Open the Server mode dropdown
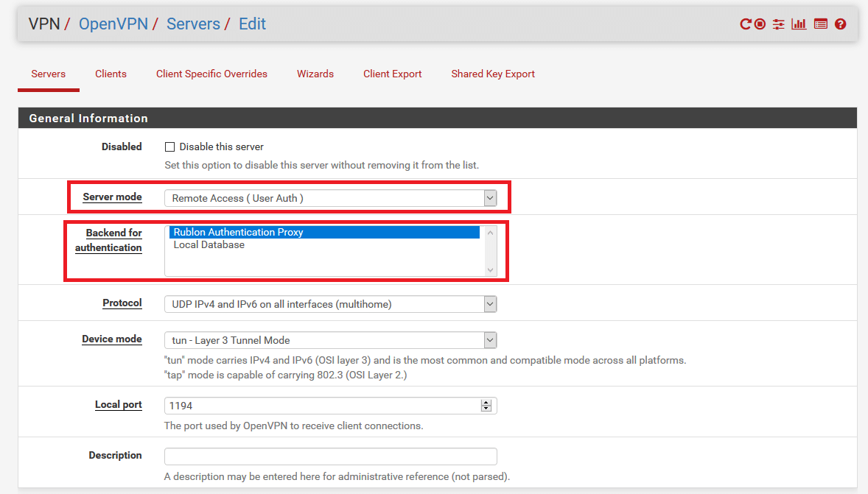 point(330,198)
